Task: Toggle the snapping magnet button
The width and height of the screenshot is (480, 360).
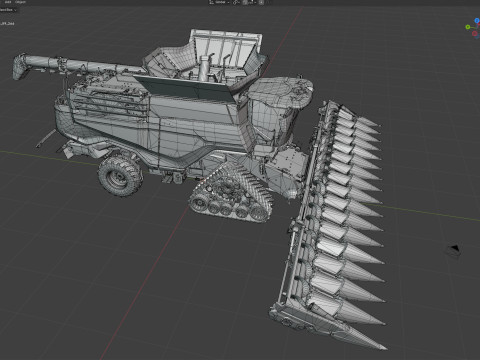Action: coord(245,2)
